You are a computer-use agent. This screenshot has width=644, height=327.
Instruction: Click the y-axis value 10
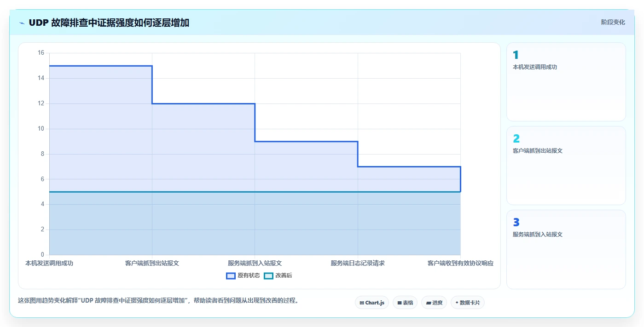click(41, 129)
